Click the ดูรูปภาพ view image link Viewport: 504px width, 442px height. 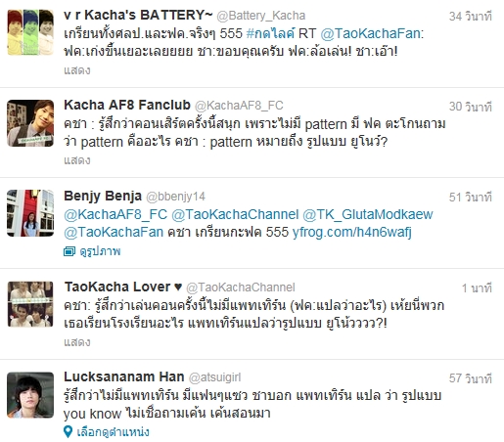click(x=100, y=251)
